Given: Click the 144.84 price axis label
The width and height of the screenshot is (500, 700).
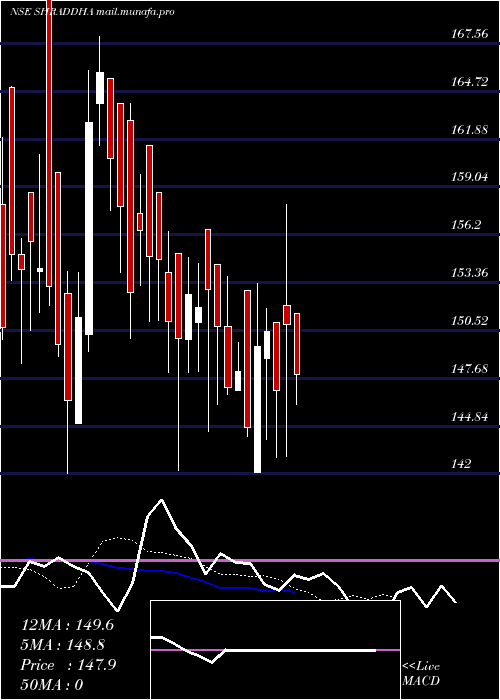Looking at the screenshot, I should [x=470, y=417].
